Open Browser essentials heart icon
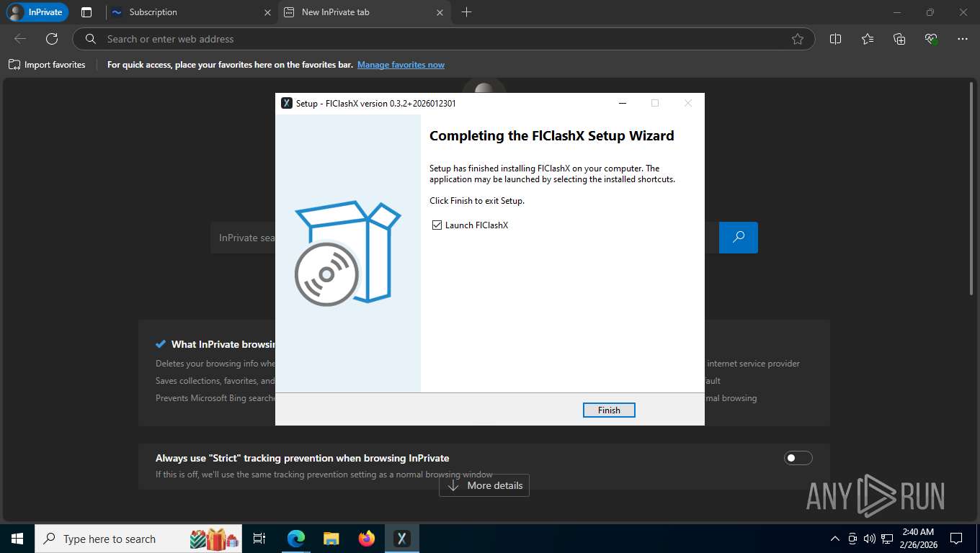 (x=931, y=39)
